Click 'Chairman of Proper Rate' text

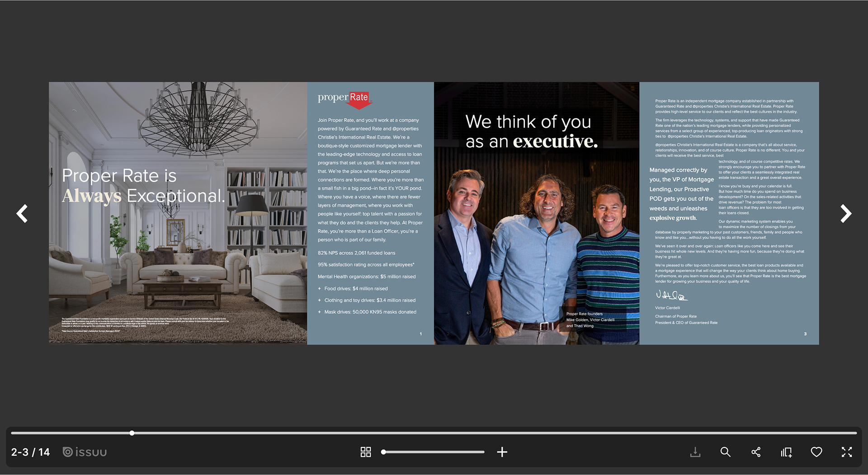point(676,316)
